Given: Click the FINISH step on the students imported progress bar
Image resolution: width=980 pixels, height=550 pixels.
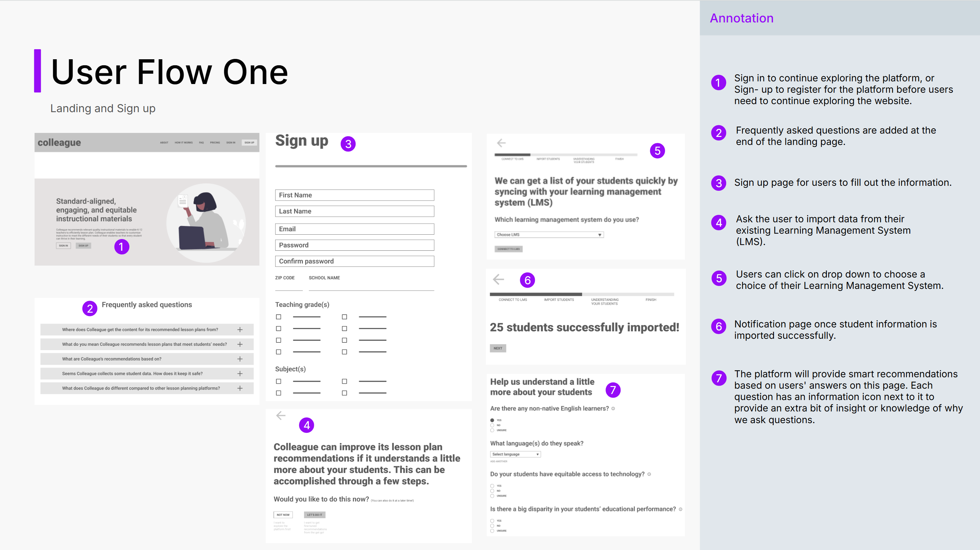Looking at the screenshot, I should click(x=650, y=300).
